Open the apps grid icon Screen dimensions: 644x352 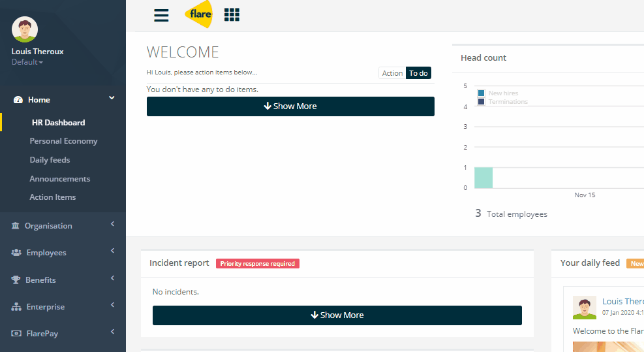(232, 15)
